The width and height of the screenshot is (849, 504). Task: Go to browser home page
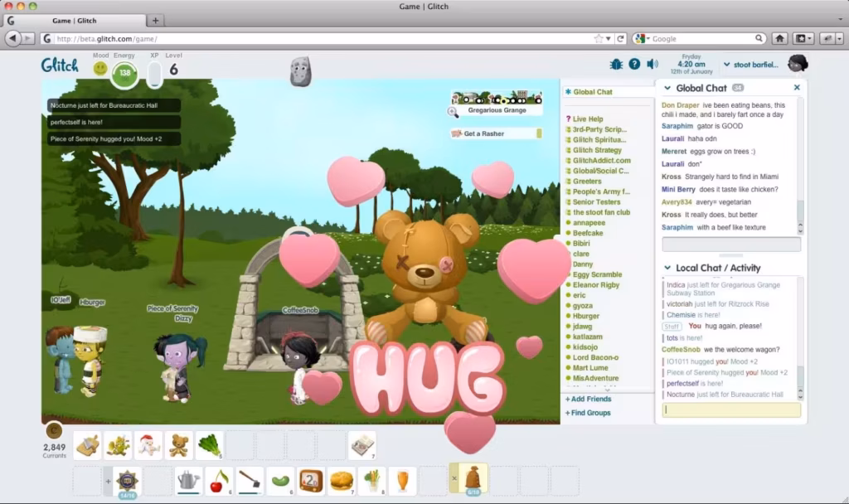click(779, 38)
